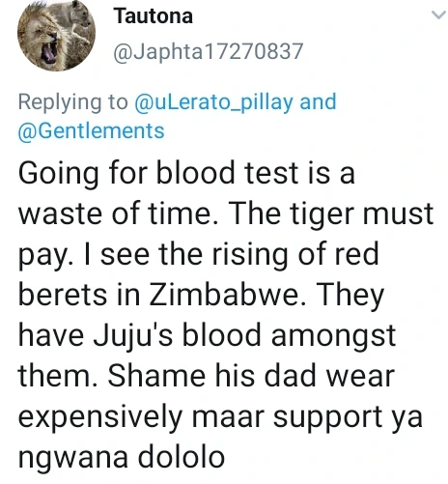This screenshot has width=448, height=484.
Task: Click the blue 'and' recipients link
Action: pos(318,101)
